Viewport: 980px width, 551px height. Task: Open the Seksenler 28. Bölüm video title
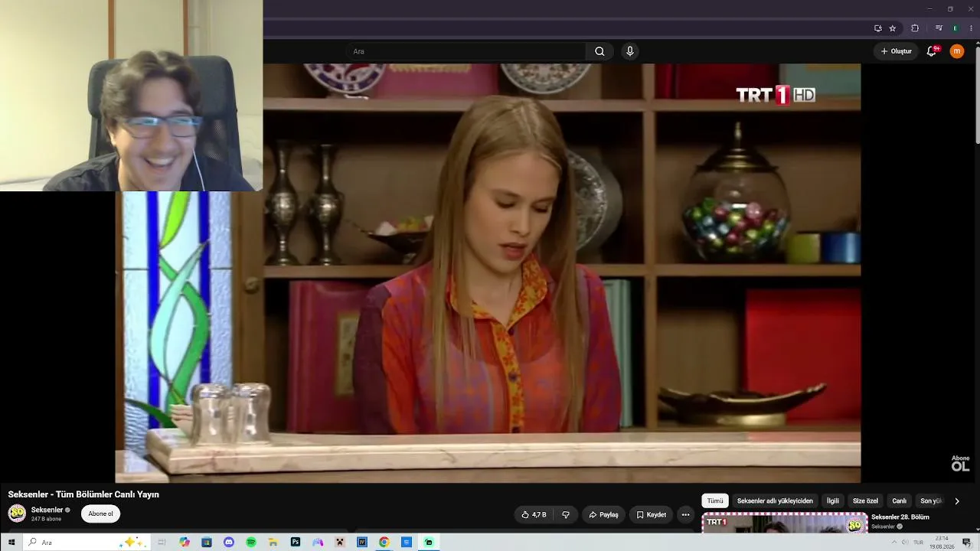[x=900, y=517]
